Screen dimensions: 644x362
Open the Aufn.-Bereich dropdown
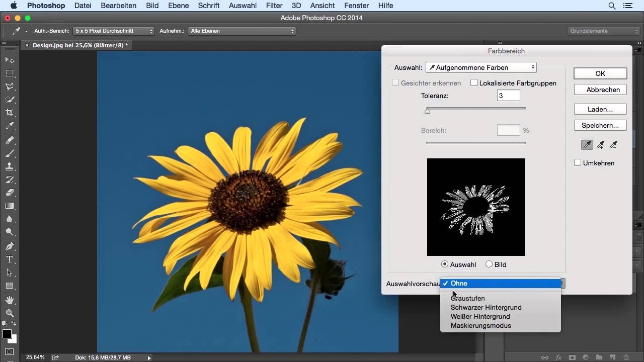[114, 31]
